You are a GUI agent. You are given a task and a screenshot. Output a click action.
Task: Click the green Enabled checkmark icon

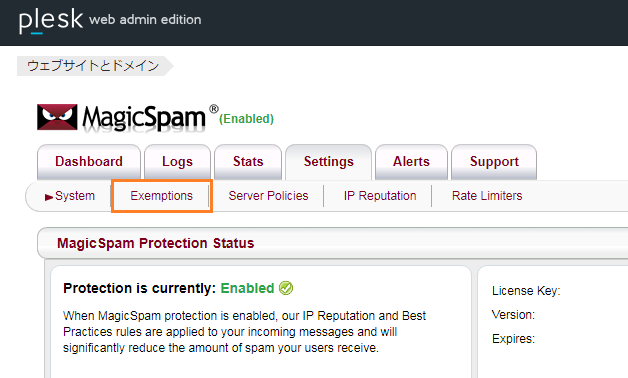click(286, 288)
